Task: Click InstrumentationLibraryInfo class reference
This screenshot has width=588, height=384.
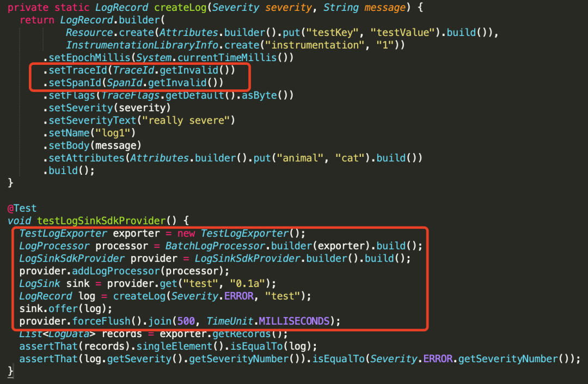Action: pyautogui.click(x=142, y=45)
